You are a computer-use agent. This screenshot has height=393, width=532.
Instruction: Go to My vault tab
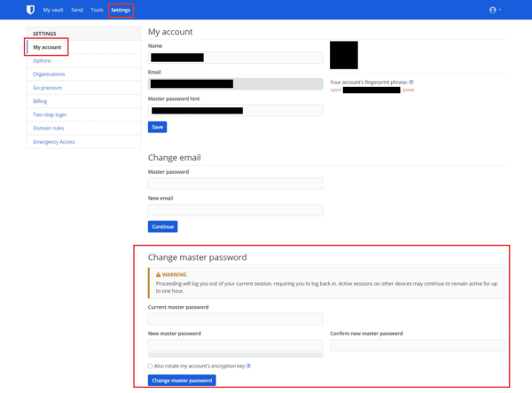pyautogui.click(x=53, y=10)
